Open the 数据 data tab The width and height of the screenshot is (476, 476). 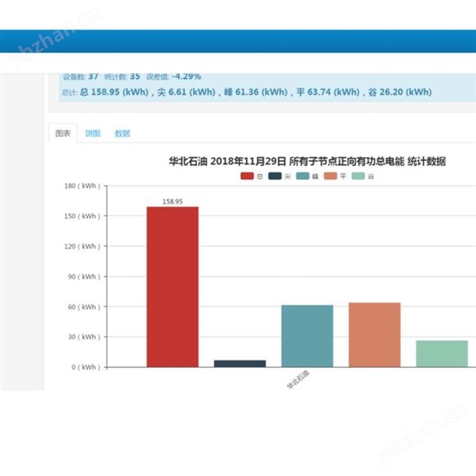pos(122,133)
